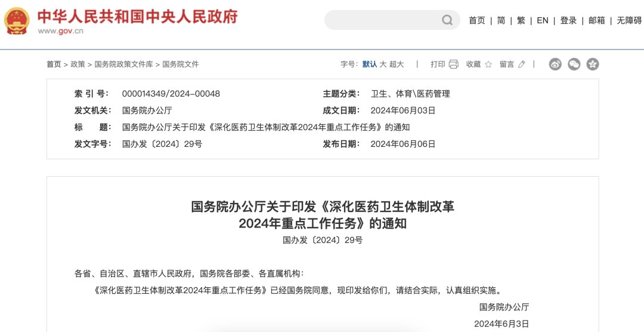Click the title text in 标题 row
This screenshot has height=332, width=644.
coord(266,127)
